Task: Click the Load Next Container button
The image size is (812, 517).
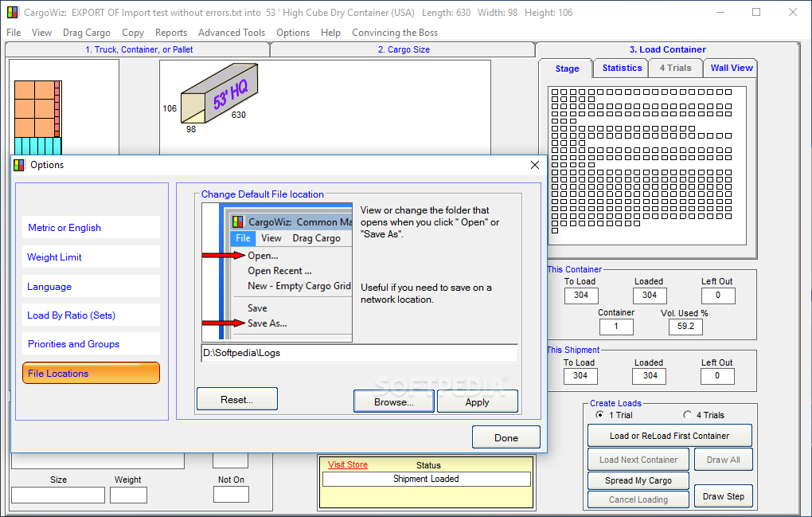Action: [x=638, y=460]
